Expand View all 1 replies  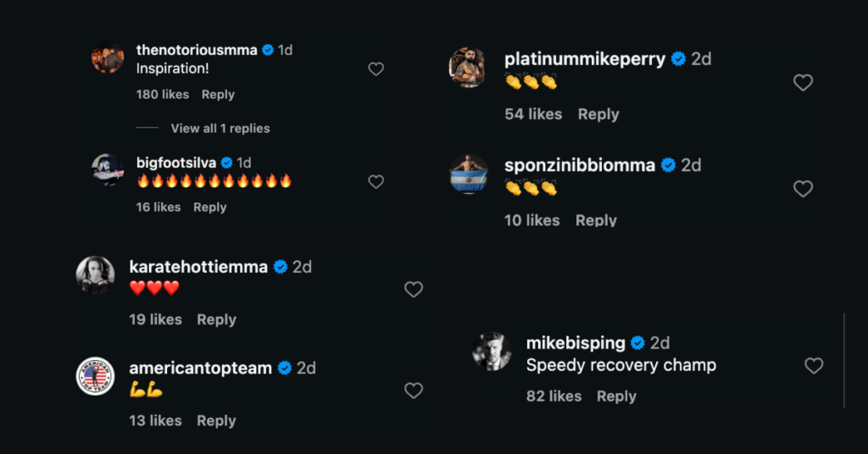[220, 129]
